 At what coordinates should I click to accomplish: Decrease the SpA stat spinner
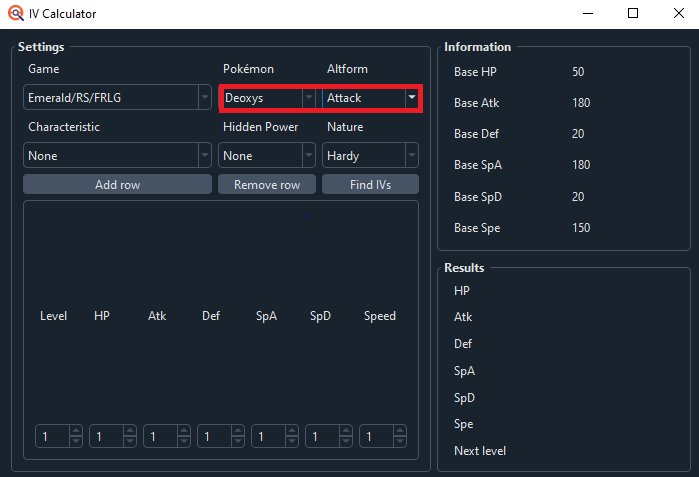point(292,441)
